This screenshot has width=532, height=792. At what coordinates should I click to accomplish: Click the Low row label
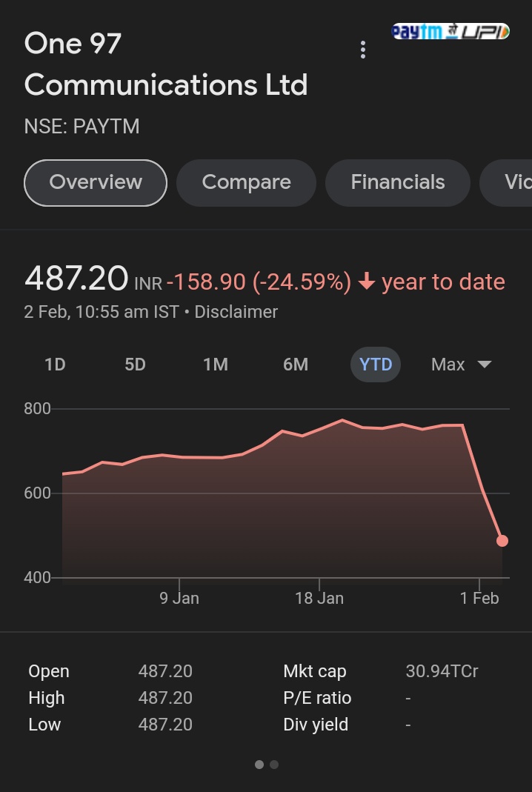point(44,725)
